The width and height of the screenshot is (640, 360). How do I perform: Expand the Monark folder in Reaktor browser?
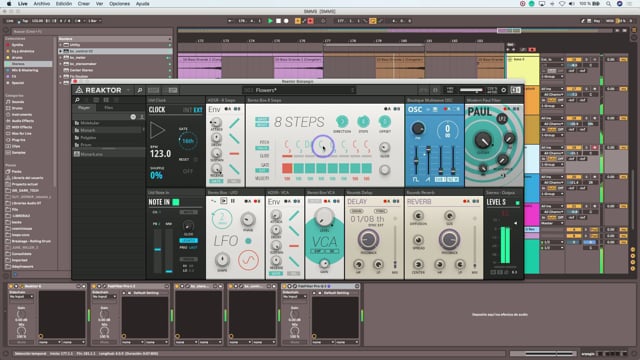(87, 130)
